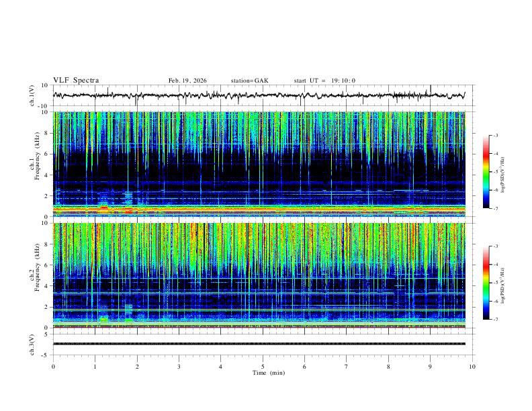Click inside the ch.1 spectrogram panel

[259, 164]
